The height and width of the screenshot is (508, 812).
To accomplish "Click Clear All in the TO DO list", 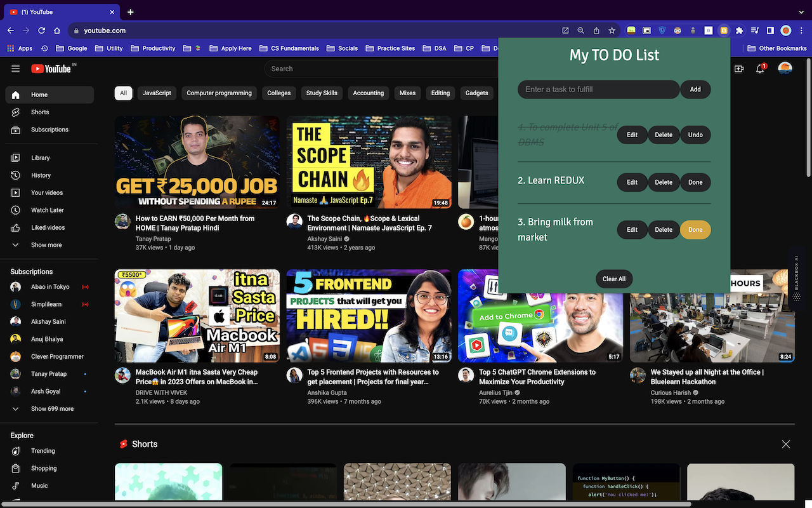I will (614, 279).
